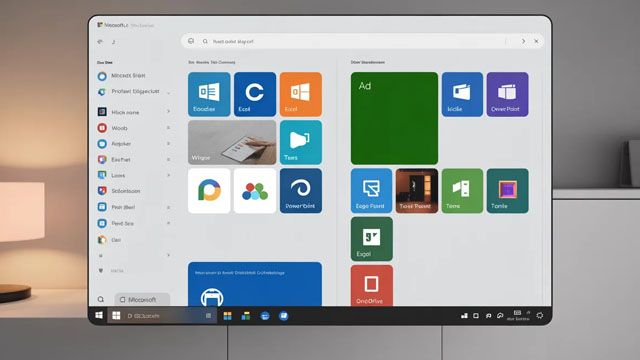Open the white tile with colored dots
The image size is (640, 360).
(x=255, y=191)
